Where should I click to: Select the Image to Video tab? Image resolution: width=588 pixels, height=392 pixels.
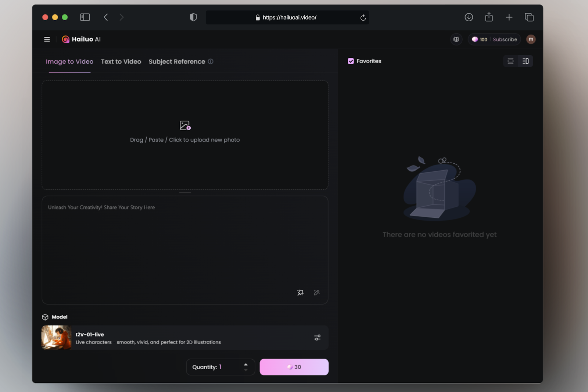click(x=69, y=62)
